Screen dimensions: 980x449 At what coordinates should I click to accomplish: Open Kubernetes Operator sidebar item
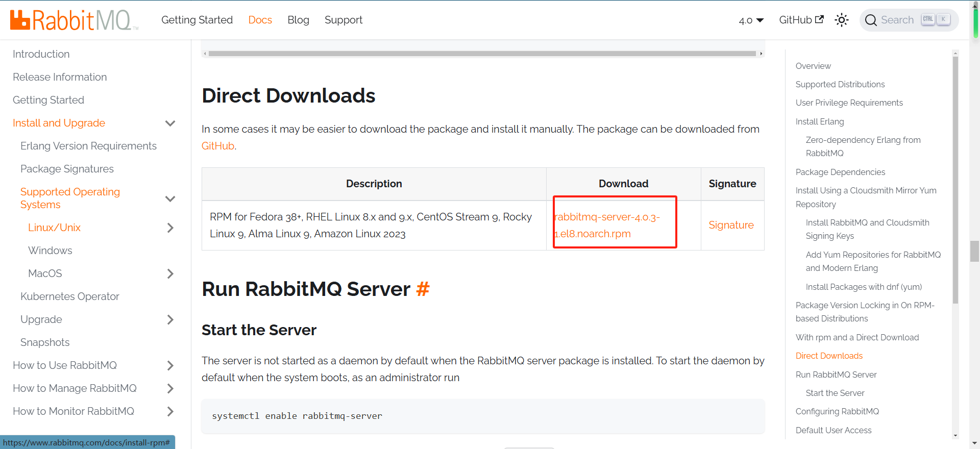[x=70, y=296]
